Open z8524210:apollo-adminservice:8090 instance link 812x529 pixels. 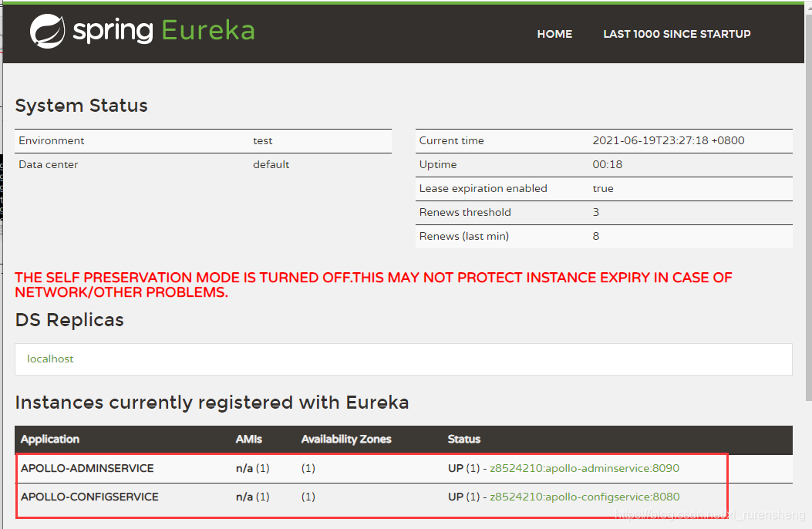(585, 468)
